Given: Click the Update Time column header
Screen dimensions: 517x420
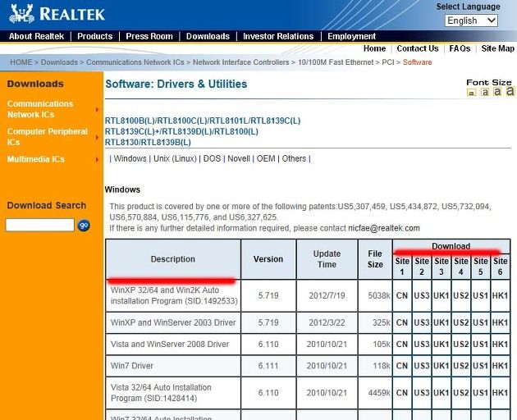Looking at the screenshot, I should coord(327,259).
